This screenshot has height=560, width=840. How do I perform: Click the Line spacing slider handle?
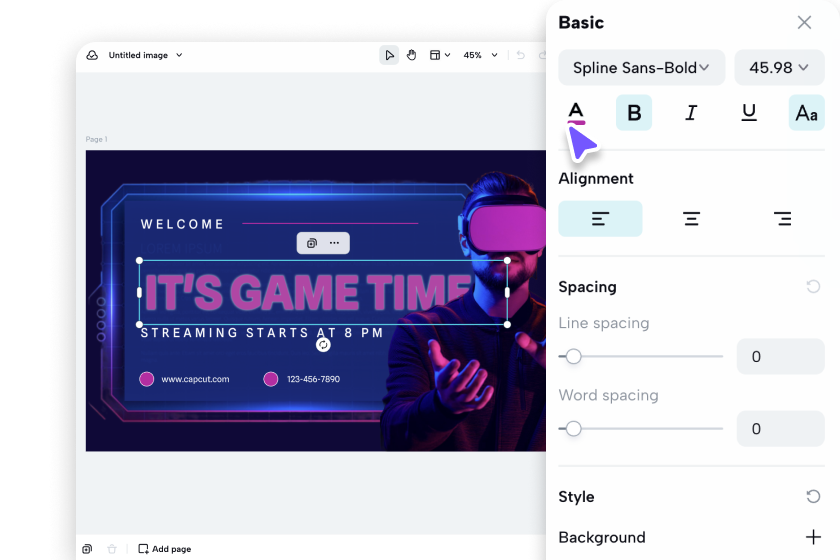coord(573,356)
